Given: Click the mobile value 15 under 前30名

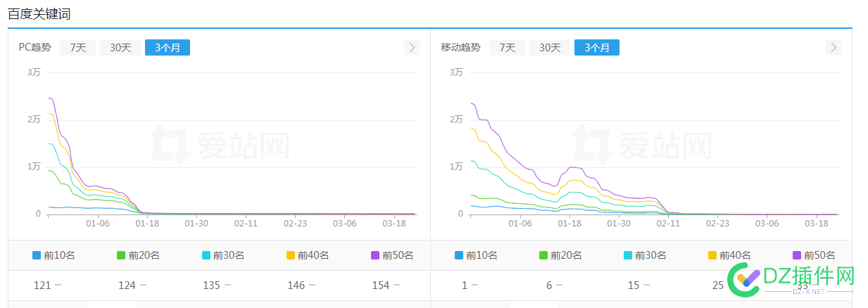Looking at the screenshot, I should pyautogui.click(x=634, y=285).
